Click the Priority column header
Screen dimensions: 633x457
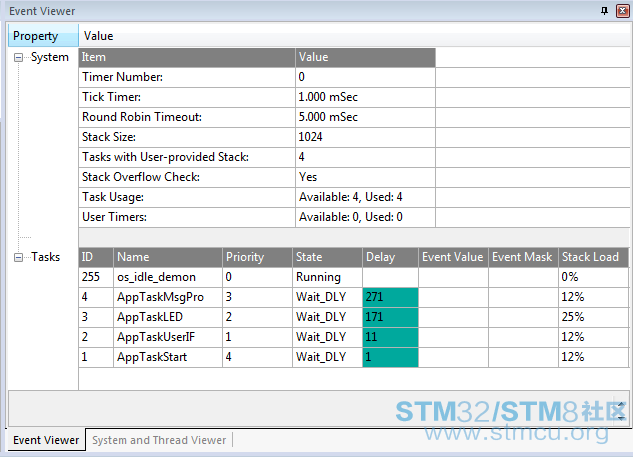click(257, 257)
